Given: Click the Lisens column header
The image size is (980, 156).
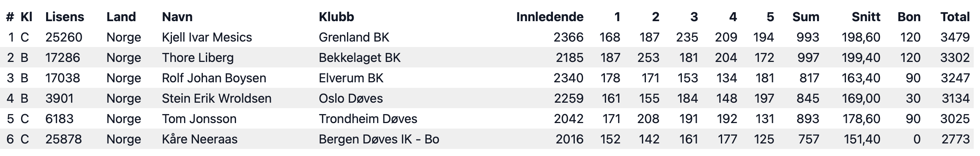Looking at the screenshot, I should (64, 17).
